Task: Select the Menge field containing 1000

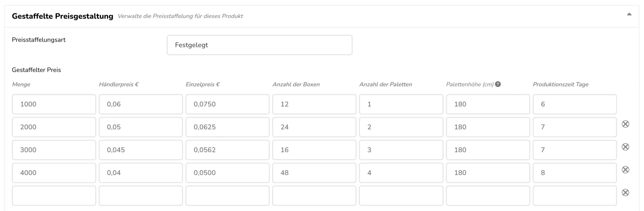Action: pos(54,104)
